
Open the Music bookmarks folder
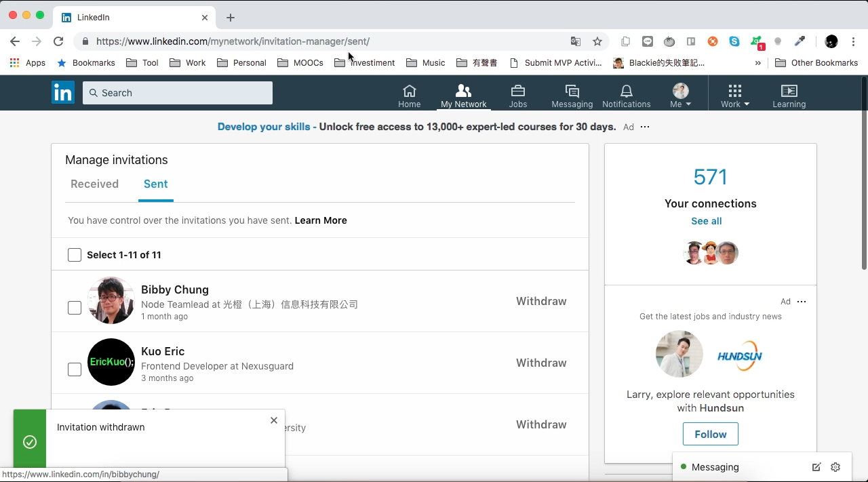(426, 62)
